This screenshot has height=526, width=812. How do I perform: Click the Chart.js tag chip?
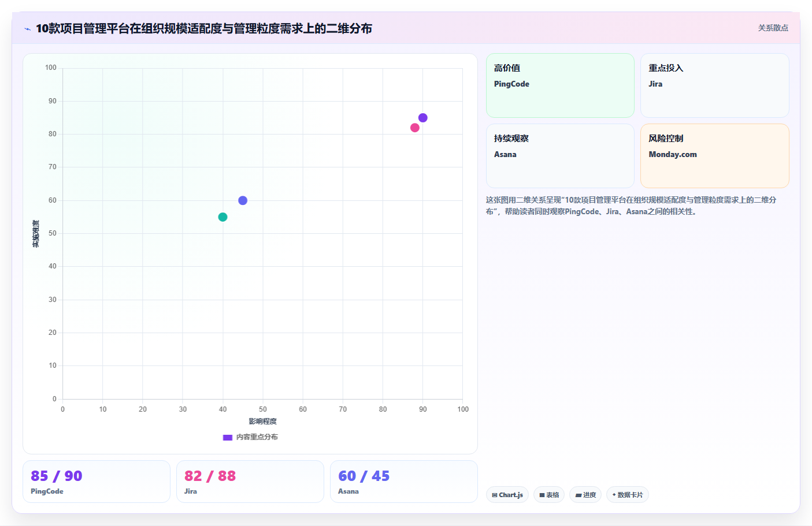tap(507, 495)
